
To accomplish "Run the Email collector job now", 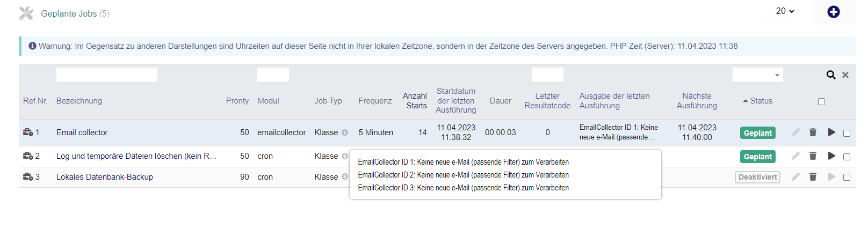I will 831,132.
